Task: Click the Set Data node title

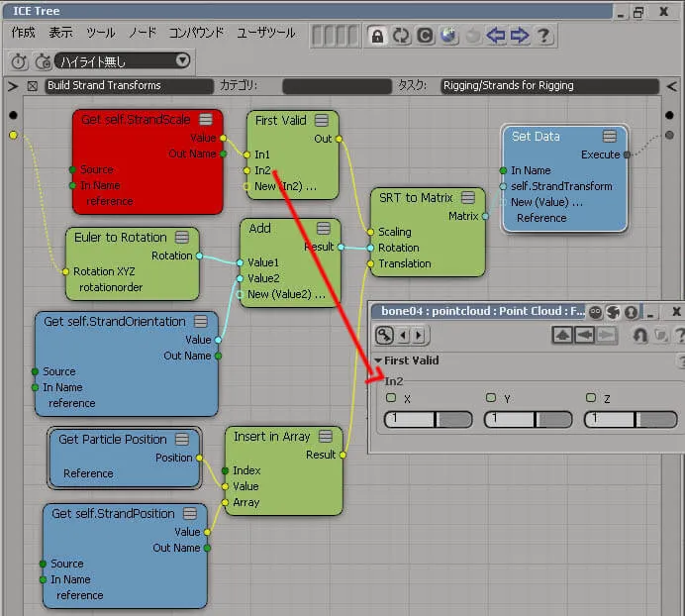Action: coord(536,137)
